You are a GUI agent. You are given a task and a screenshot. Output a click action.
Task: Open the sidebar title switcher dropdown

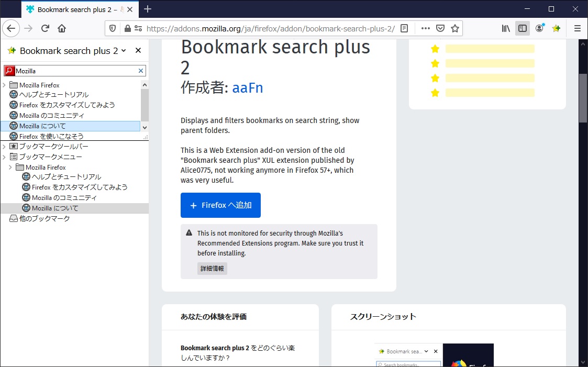point(124,51)
